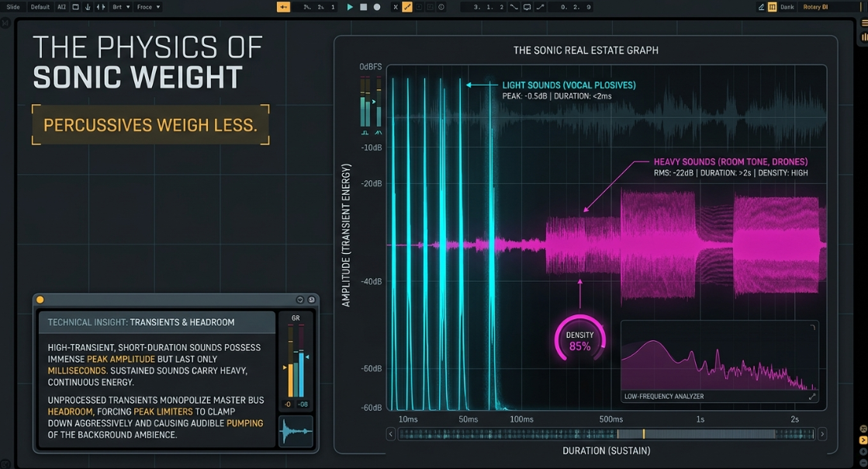Click the left arrow of duration scrollbar

point(391,434)
